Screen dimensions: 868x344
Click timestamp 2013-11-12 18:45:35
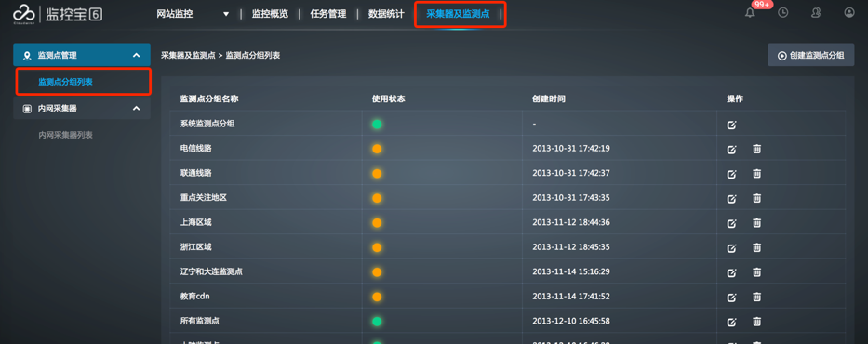[x=570, y=247]
